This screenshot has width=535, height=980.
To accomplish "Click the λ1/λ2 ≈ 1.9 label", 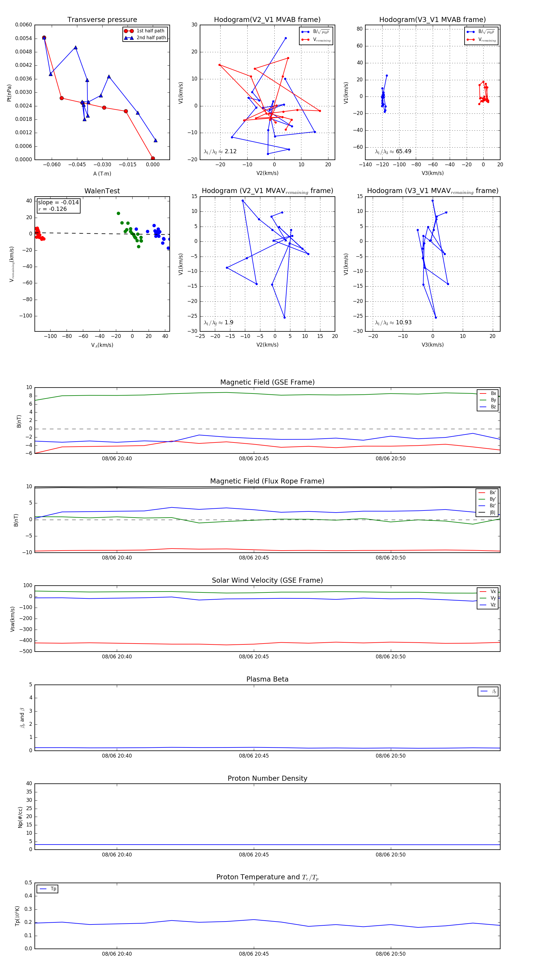I will pyautogui.click(x=218, y=323).
